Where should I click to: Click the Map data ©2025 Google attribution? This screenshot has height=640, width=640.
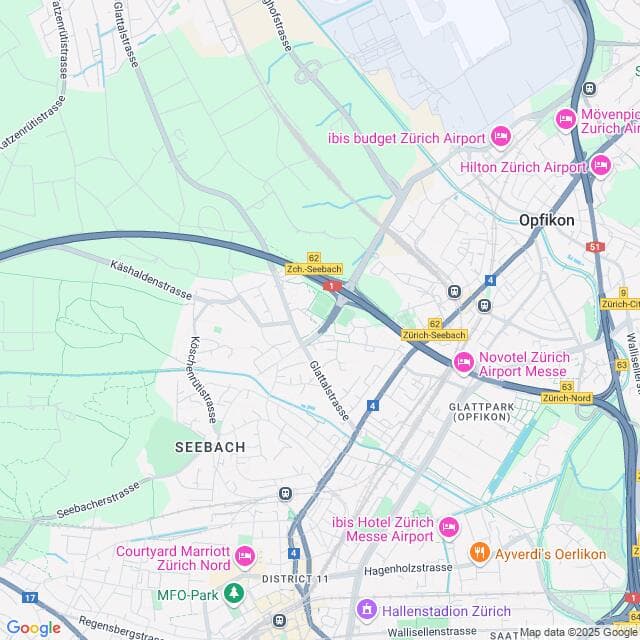point(580,632)
